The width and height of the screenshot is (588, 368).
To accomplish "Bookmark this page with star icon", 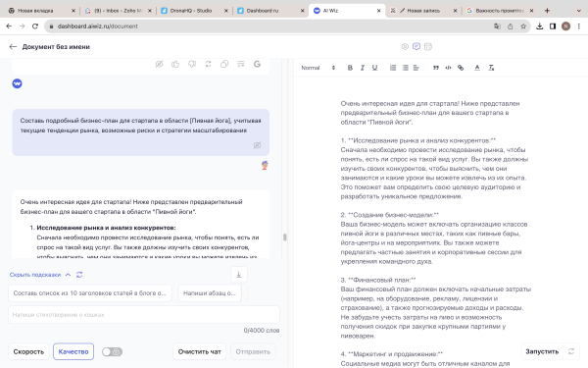I will (x=523, y=26).
